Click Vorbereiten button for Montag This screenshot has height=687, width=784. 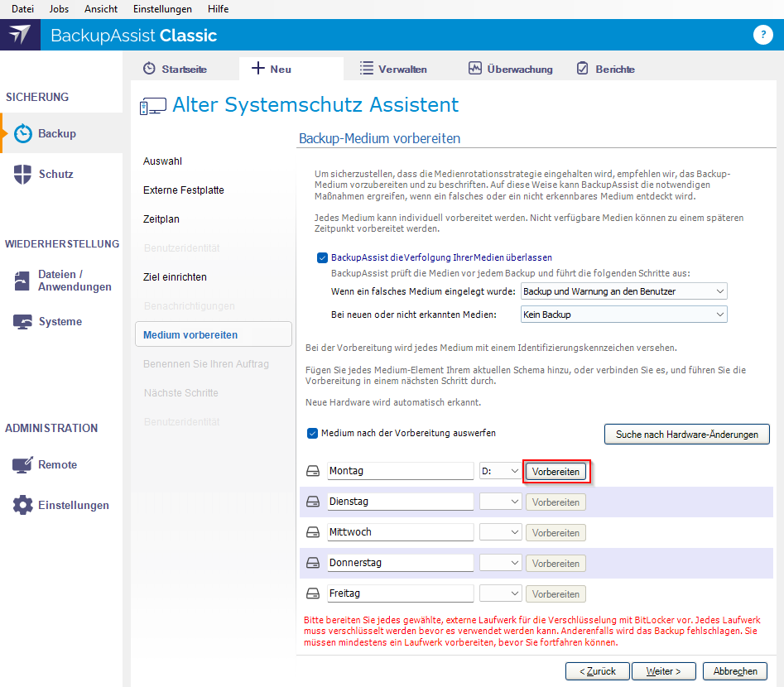556,472
